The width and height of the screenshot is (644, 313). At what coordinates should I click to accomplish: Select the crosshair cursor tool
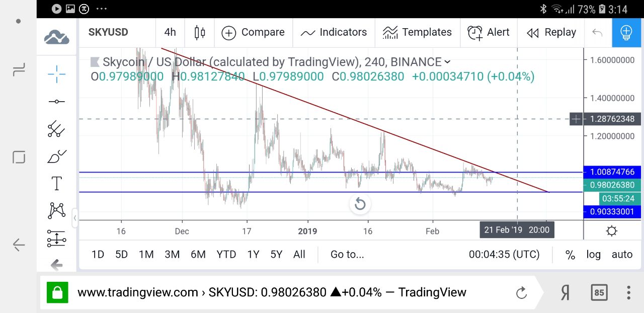pyautogui.click(x=56, y=74)
